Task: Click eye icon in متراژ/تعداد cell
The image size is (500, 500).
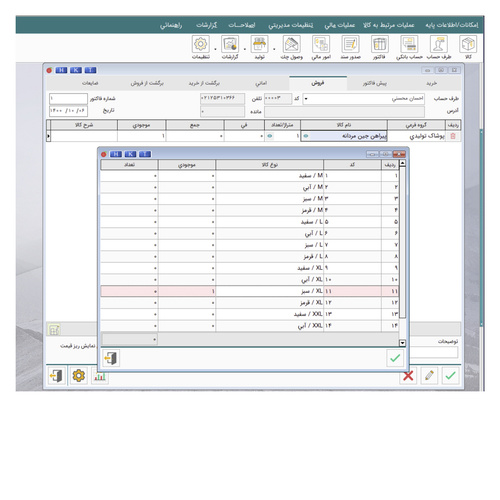Action: coord(270,136)
